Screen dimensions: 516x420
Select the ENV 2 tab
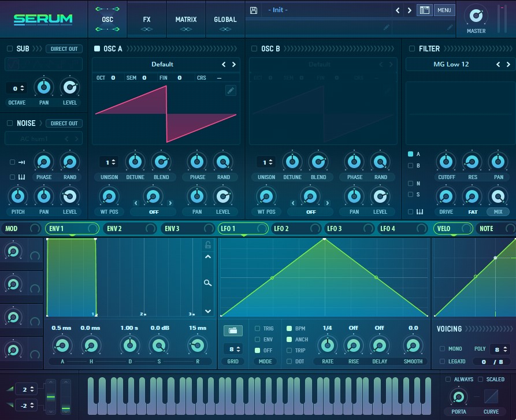(131, 229)
